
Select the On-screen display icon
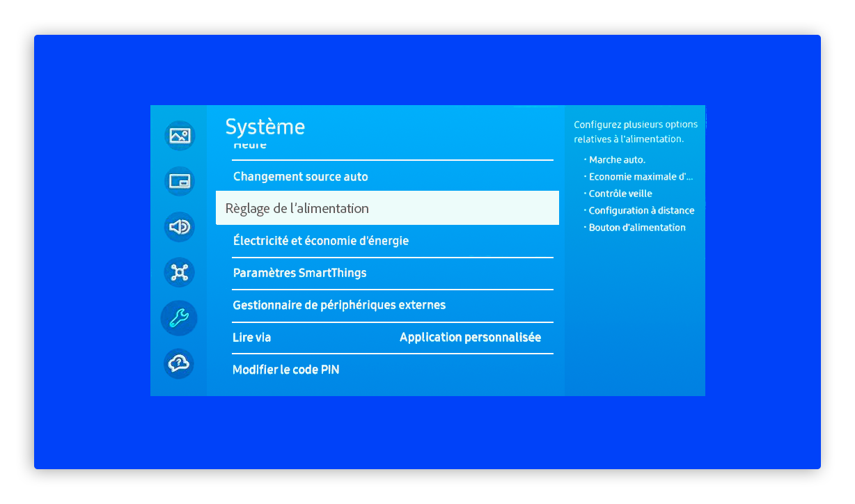(180, 182)
